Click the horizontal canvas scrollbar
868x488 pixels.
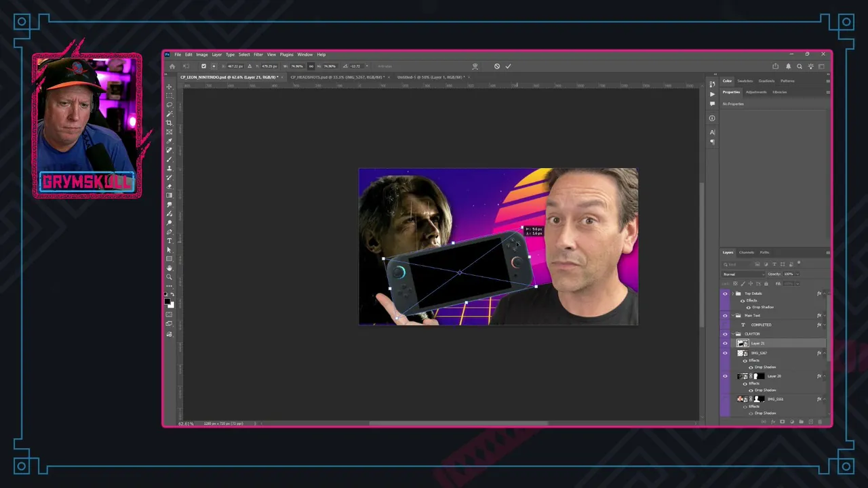pos(458,424)
